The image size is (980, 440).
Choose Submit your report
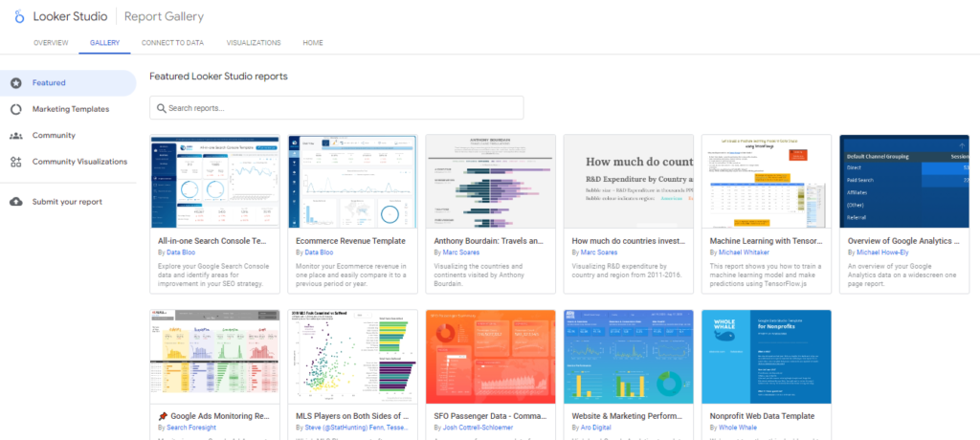click(x=68, y=202)
